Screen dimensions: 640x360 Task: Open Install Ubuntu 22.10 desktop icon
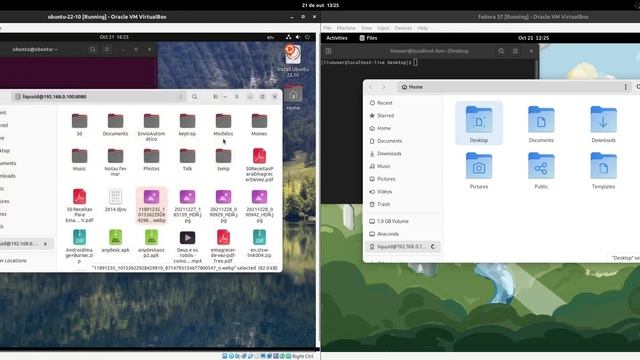coord(293,61)
